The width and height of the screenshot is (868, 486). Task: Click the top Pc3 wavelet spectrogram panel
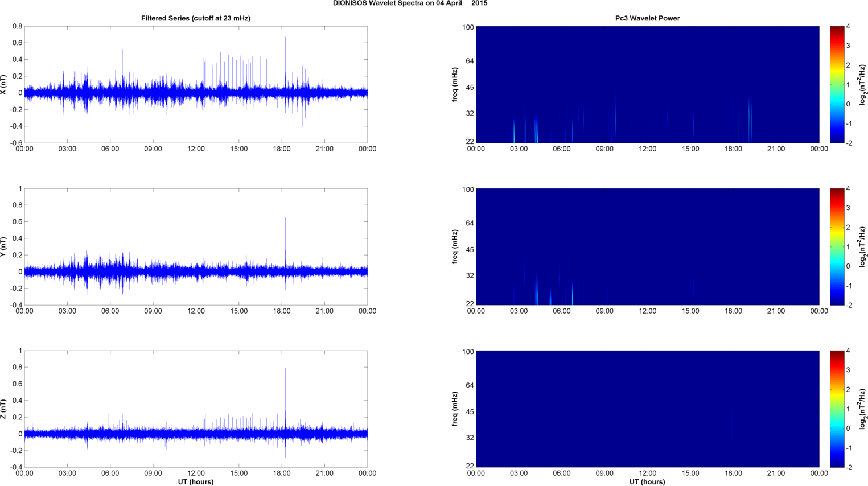pyautogui.click(x=647, y=84)
